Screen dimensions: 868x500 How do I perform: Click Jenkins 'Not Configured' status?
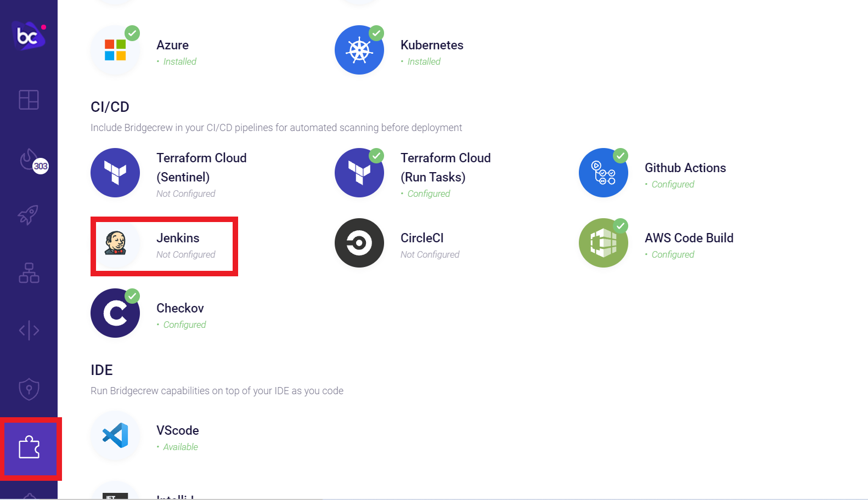point(186,254)
